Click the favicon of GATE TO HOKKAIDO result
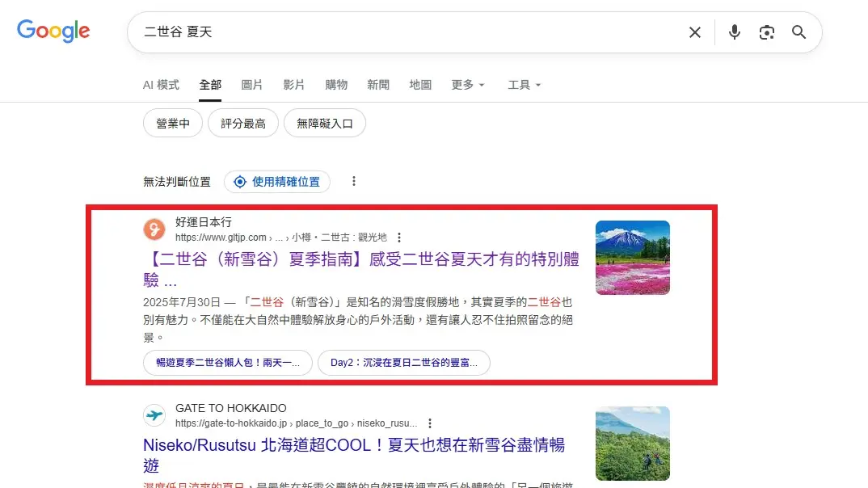The height and width of the screenshot is (488, 868). 154,414
